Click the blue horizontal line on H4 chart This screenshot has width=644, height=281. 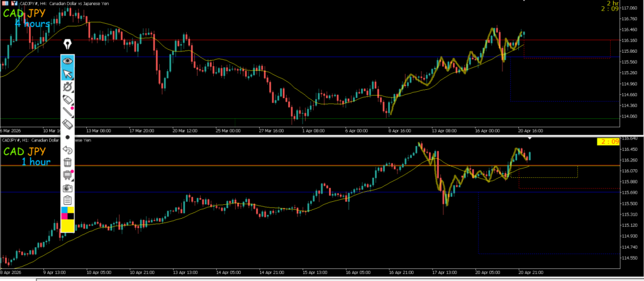[x=252, y=57]
